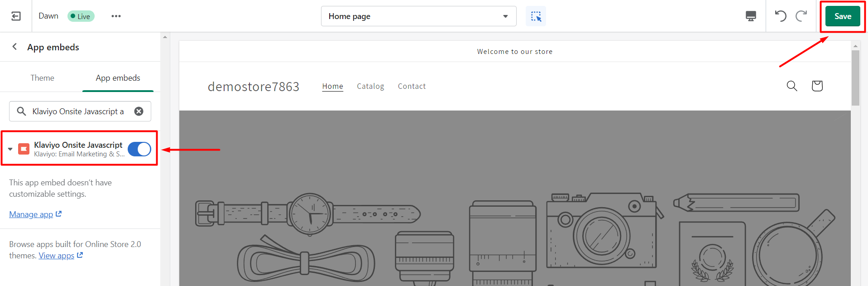
Task: Select the App embeds tab
Action: pos(118,78)
